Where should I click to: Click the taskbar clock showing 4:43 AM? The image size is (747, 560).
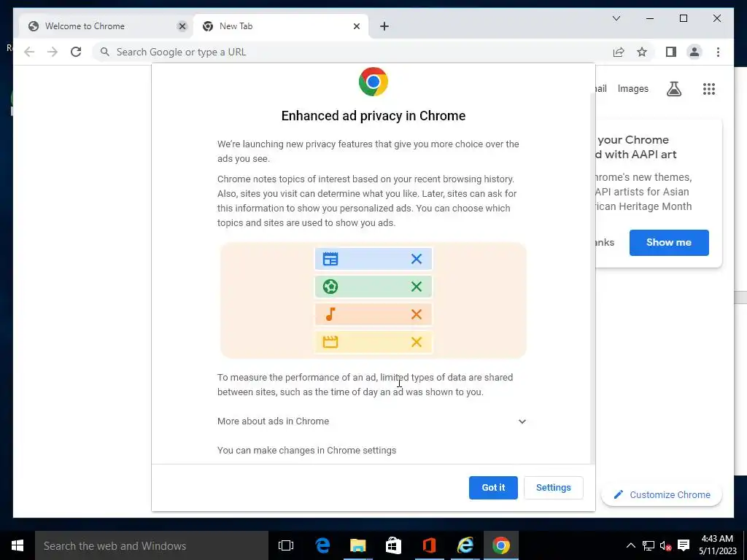click(717, 545)
